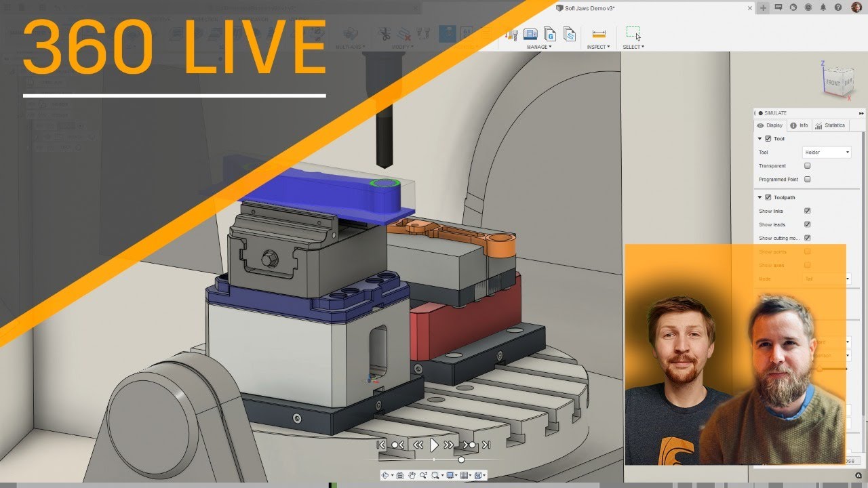Activate the window selection tool icon
The width and height of the screenshot is (868, 488).
[633, 32]
